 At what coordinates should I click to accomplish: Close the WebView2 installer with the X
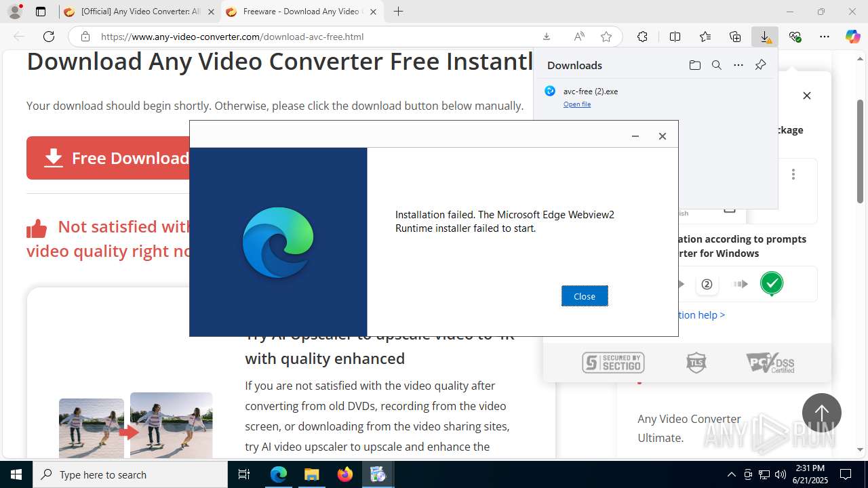point(663,136)
